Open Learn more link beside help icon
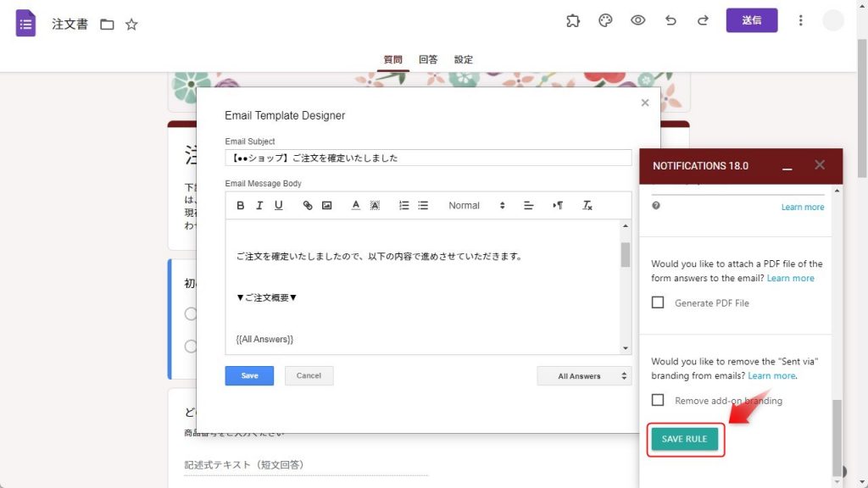 tap(803, 207)
